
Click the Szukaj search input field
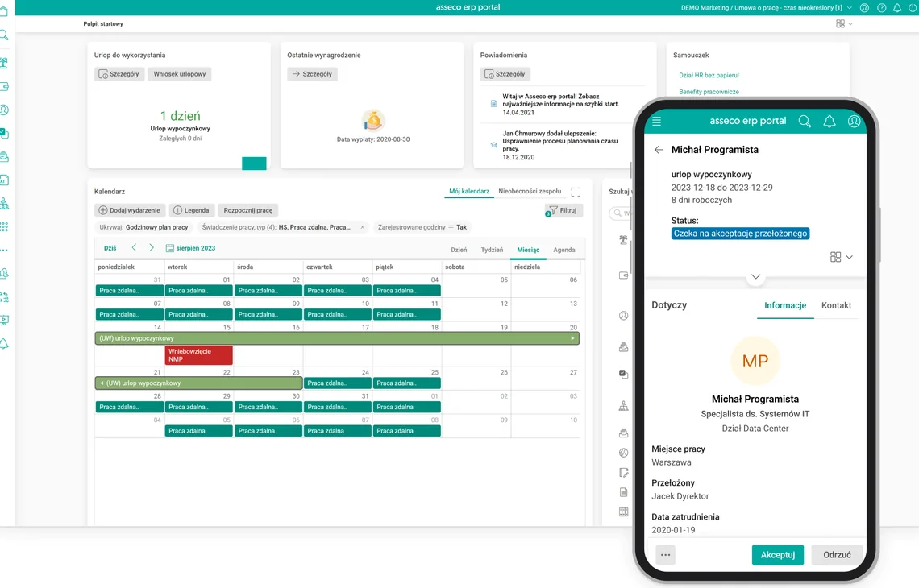619,213
